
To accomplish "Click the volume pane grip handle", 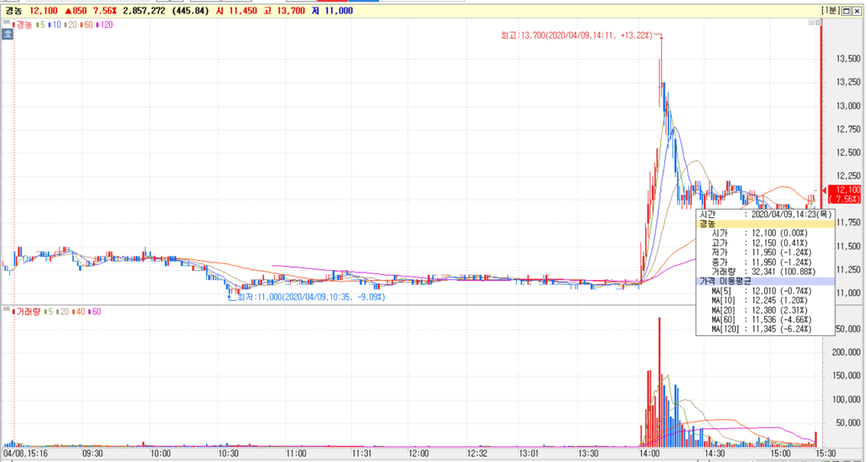I will point(7,309).
